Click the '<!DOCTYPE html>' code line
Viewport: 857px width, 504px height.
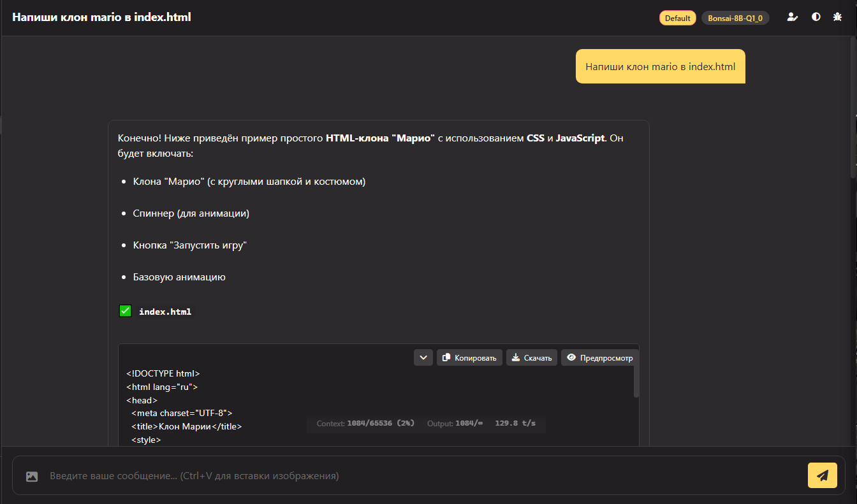pos(163,374)
